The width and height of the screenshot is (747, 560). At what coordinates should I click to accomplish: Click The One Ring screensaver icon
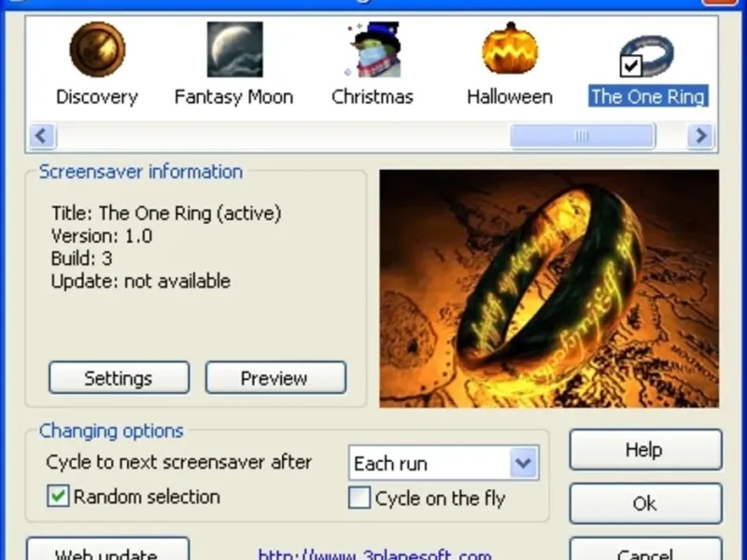[x=647, y=56]
